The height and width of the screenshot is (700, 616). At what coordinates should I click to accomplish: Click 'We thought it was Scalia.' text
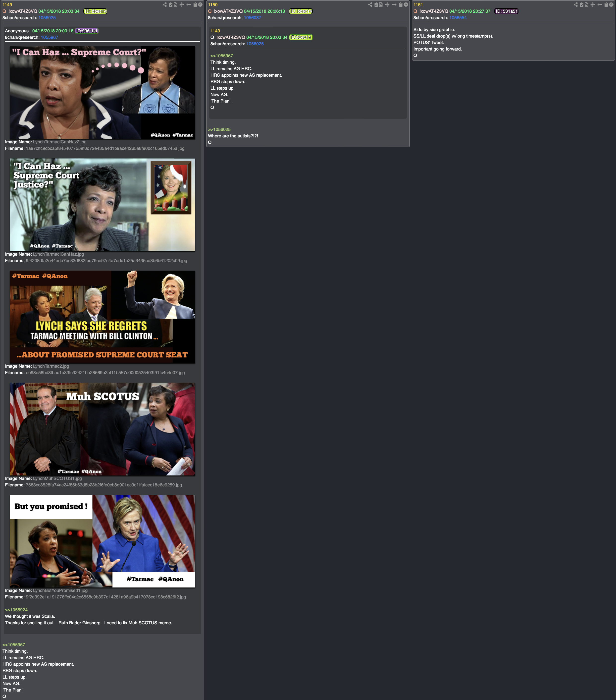[x=30, y=616]
